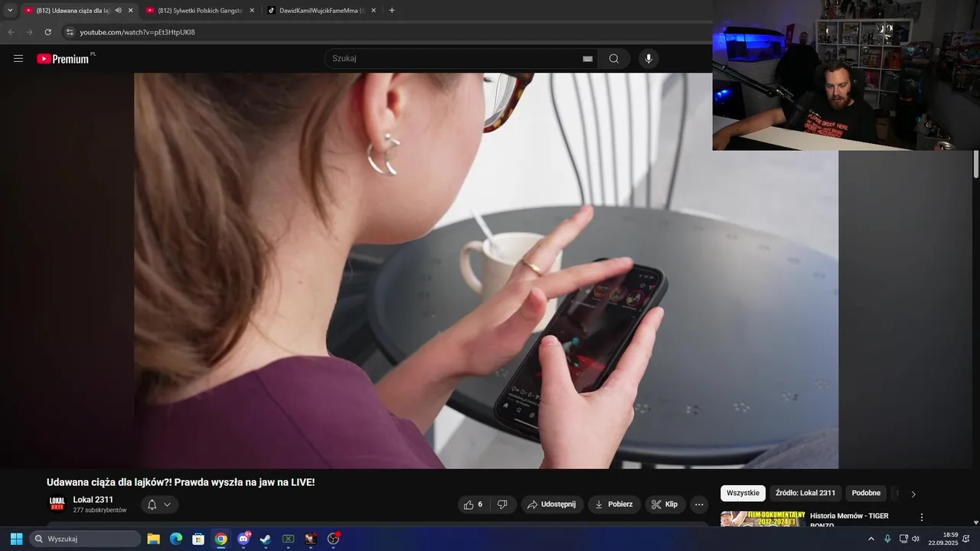The height and width of the screenshot is (551, 980).
Task: Click the magnifier search button
Action: pos(614,58)
